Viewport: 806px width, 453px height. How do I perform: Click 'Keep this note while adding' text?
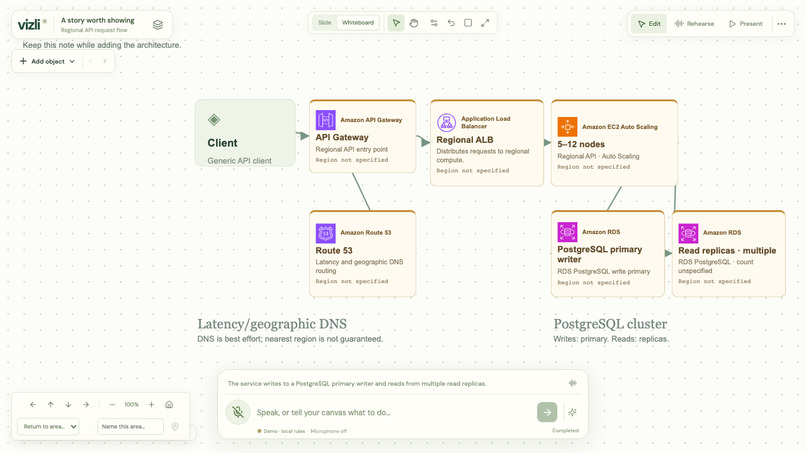point(102,45)
